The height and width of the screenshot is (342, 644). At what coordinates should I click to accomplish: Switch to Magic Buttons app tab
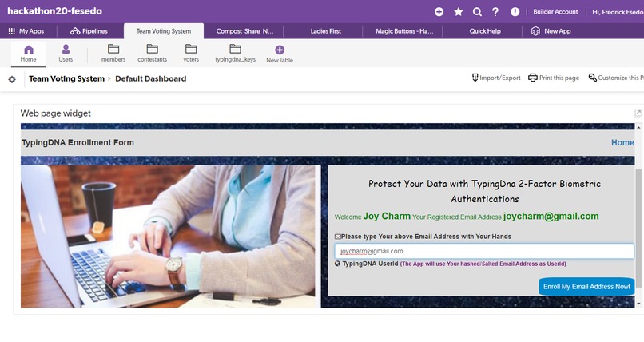(404, 31)
